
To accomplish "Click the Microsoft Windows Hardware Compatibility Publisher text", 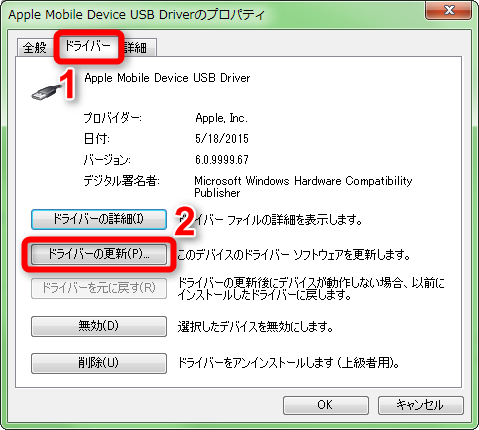I will click(303, 187).
